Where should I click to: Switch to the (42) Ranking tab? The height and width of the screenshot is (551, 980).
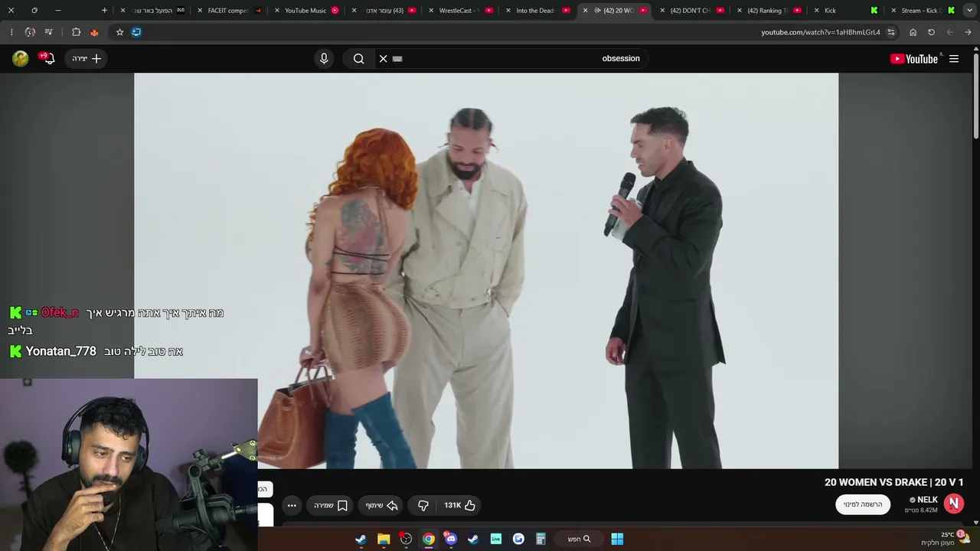(x=767, y=11)
